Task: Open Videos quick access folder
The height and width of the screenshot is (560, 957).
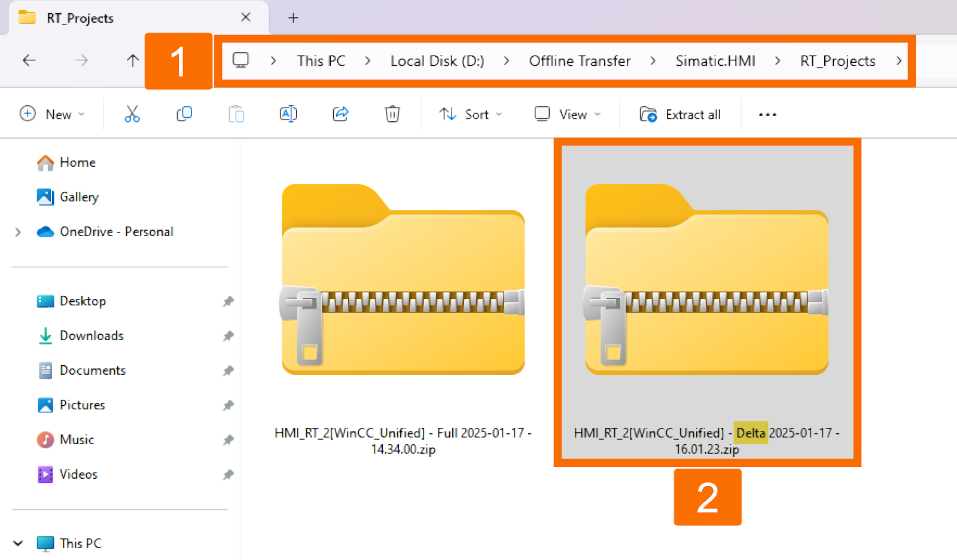Action: coord(68,475)
